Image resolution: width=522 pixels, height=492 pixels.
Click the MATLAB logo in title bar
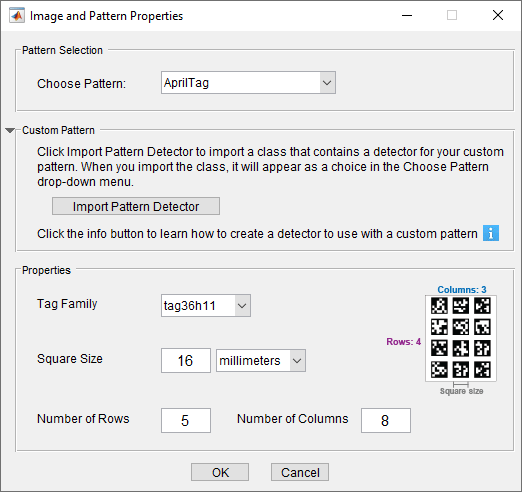pos(17,16)
